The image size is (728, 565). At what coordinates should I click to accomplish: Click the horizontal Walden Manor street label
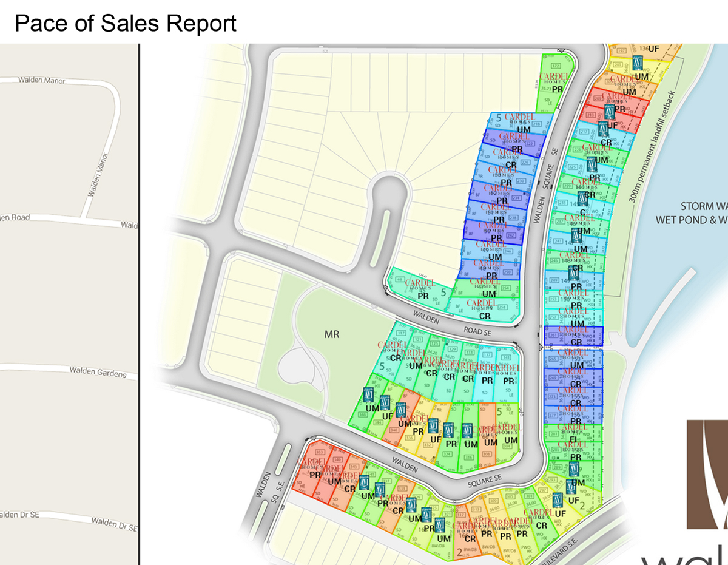click(x=41, y=80)
